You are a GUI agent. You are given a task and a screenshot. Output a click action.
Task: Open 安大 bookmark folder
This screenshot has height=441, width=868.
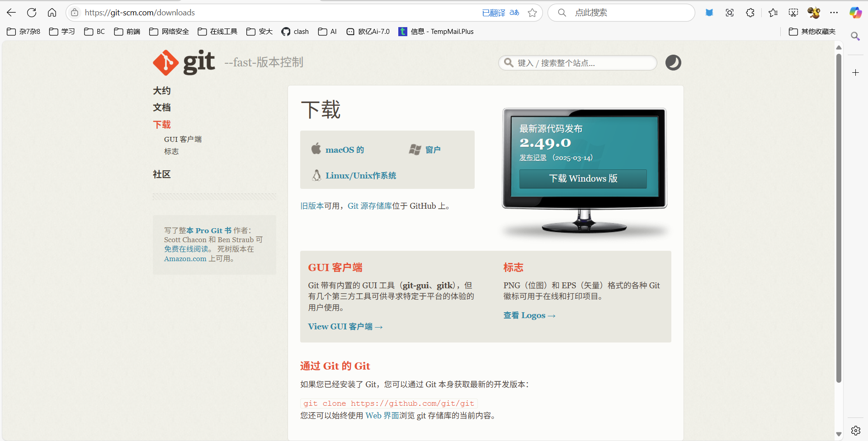pos(259,32)
